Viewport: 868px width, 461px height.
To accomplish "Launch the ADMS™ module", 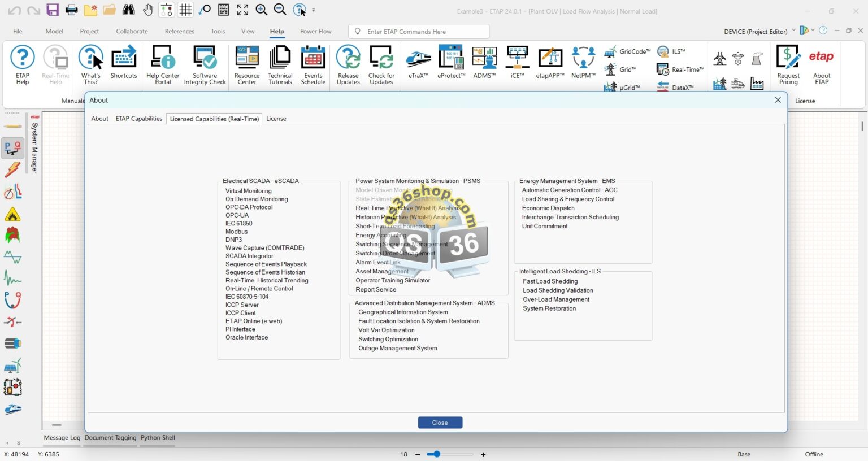I will (484, 62).
